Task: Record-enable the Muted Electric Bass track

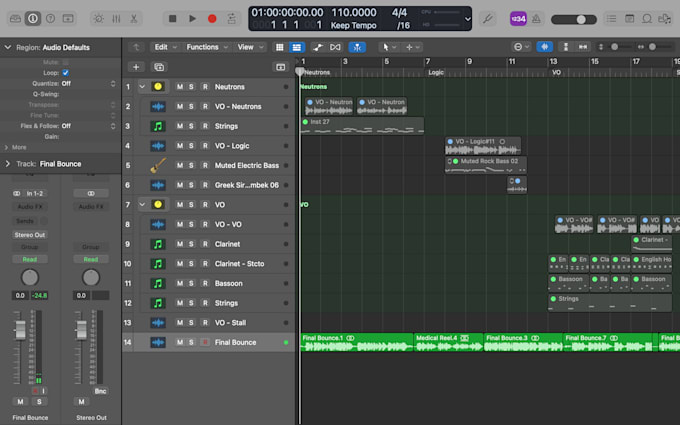Action: click(x=205, y=165)
